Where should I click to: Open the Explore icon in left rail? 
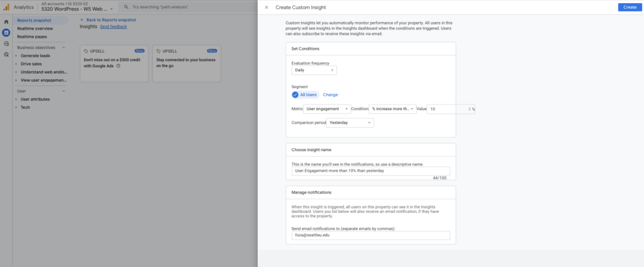tap(6, 43)
